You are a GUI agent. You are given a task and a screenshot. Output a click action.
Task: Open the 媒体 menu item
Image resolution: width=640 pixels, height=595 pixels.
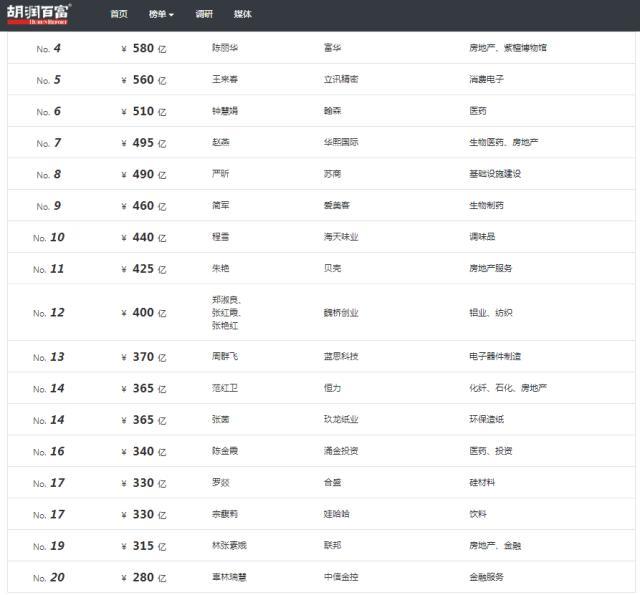(x=242, y=14)
